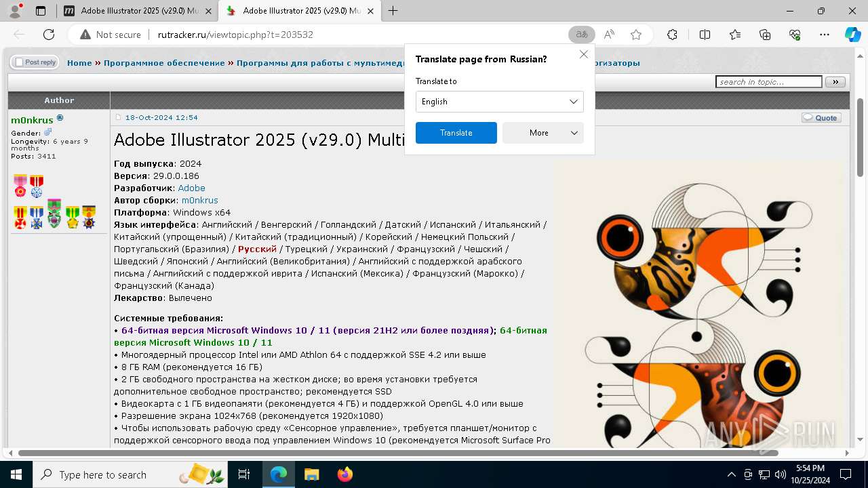
Task: Click the Not secure warning indicator
Action: coord(111,35)
